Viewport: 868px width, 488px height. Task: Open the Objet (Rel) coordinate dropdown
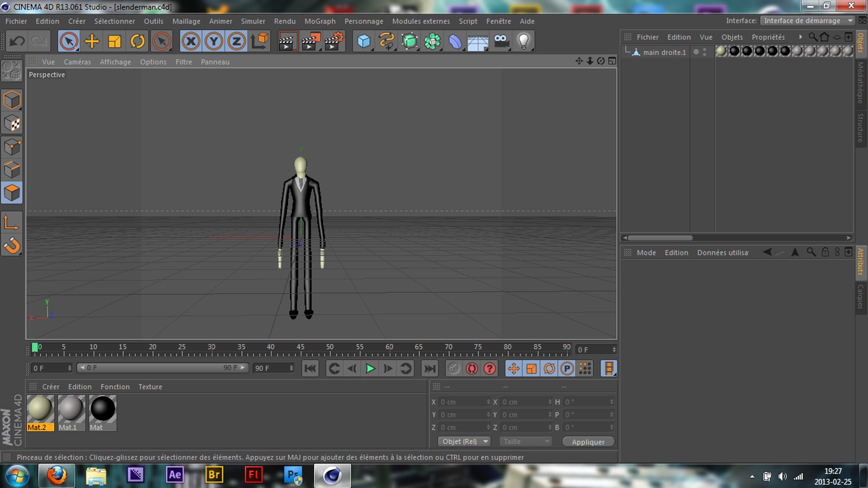click(464, 441)
